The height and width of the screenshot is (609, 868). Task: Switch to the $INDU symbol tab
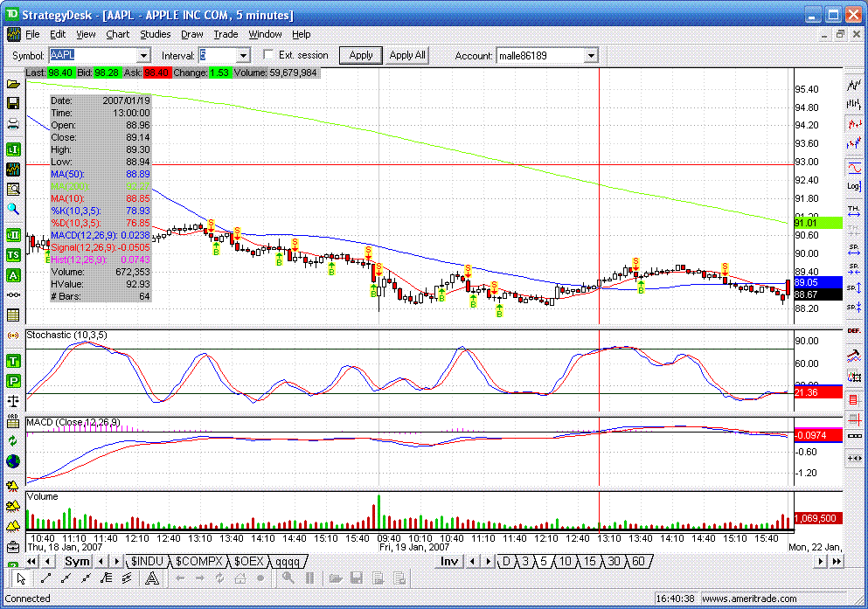pyautogui.click(x=147, y=562)
